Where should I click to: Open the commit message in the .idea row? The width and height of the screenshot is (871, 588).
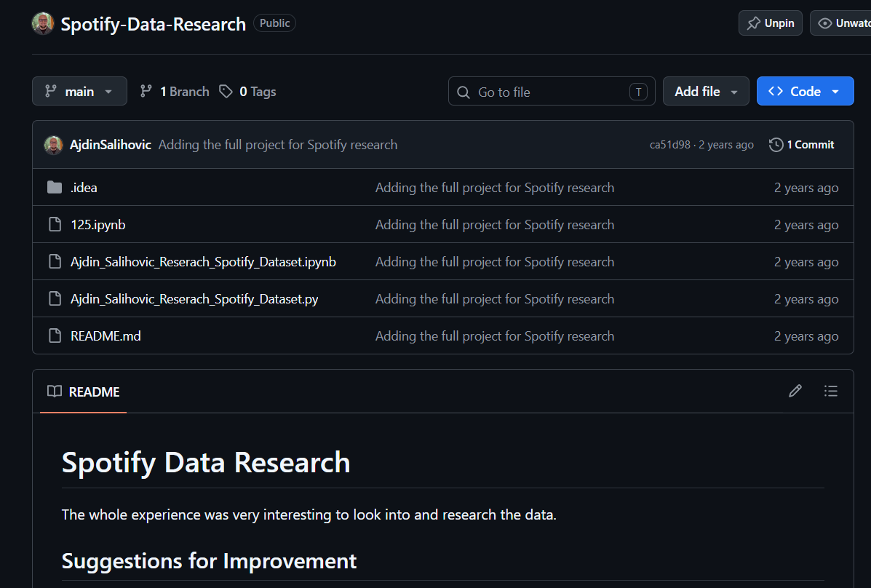pos(494,188)
